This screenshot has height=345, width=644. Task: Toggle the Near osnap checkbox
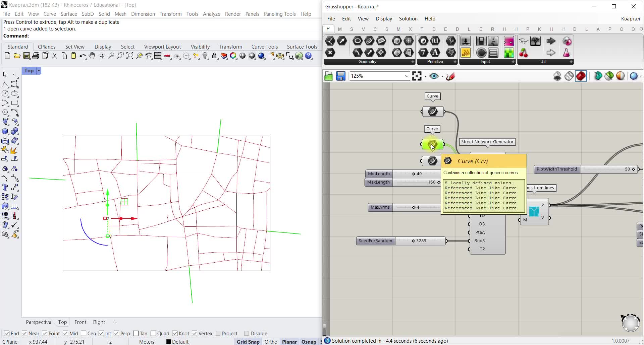pos(24,333)
